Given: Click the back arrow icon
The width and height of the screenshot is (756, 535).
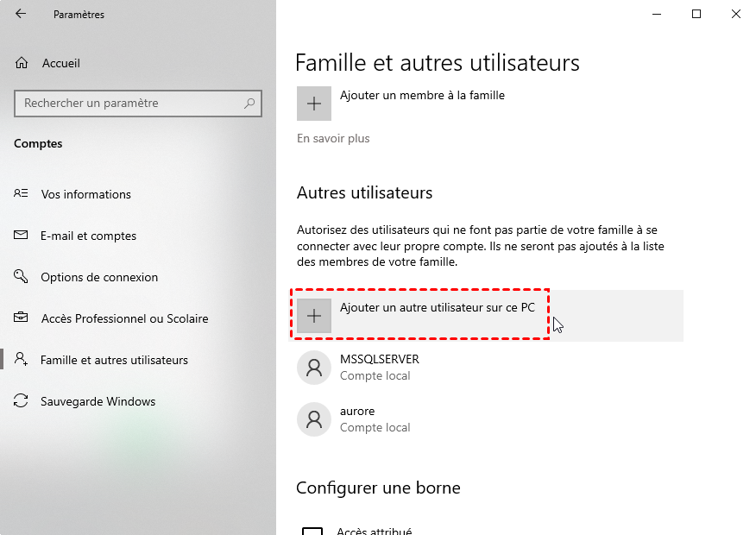Looking at the screenshot, I should click(x=20, y=14).
